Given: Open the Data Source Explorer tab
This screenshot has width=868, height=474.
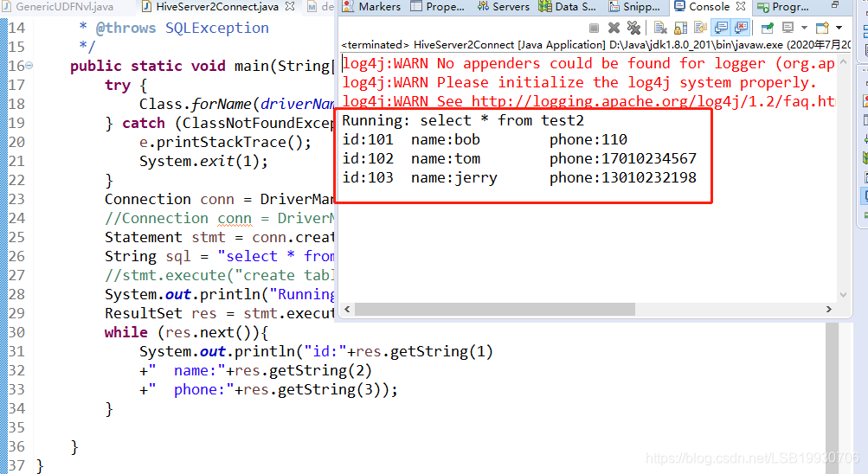Looking at the screenshot, I should click(x=568, y=7).
